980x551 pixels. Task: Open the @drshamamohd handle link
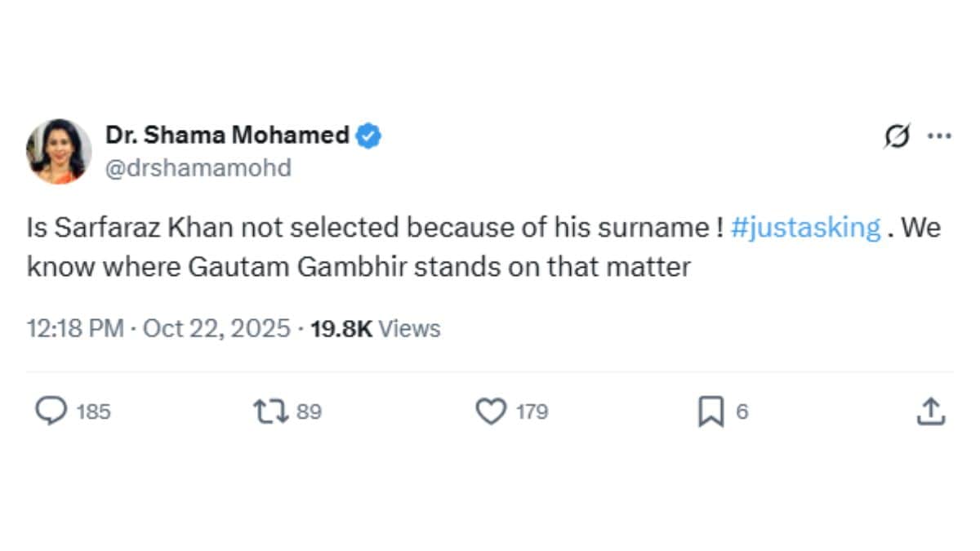[198, 168]
